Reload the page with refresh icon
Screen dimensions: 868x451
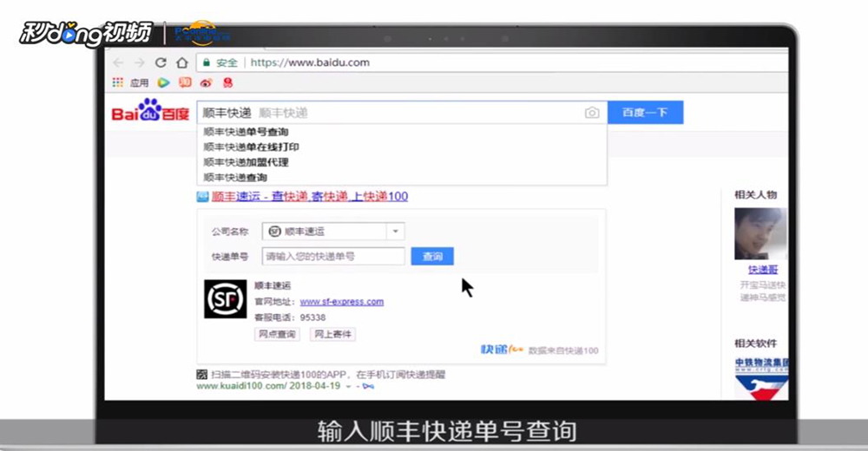161,62
